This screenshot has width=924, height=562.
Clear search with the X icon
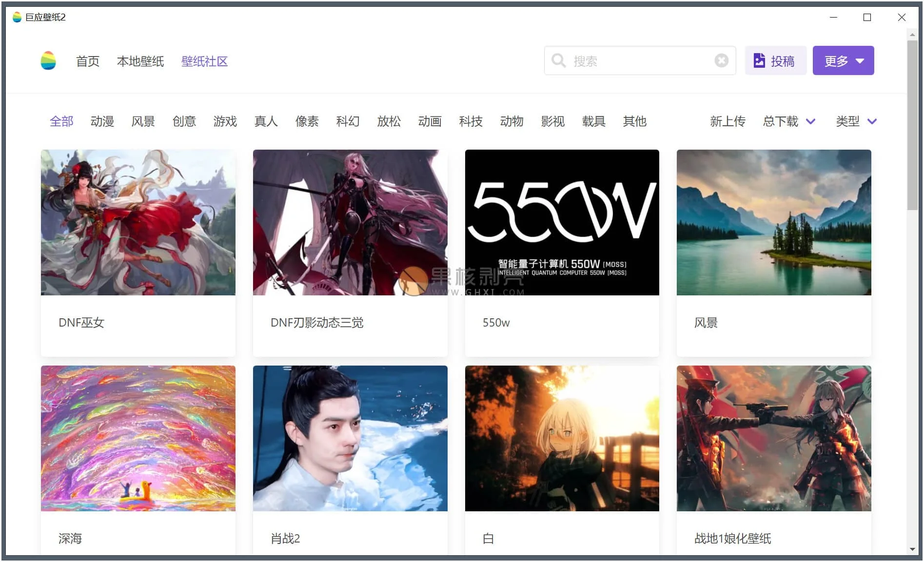(x=721, y=60)
